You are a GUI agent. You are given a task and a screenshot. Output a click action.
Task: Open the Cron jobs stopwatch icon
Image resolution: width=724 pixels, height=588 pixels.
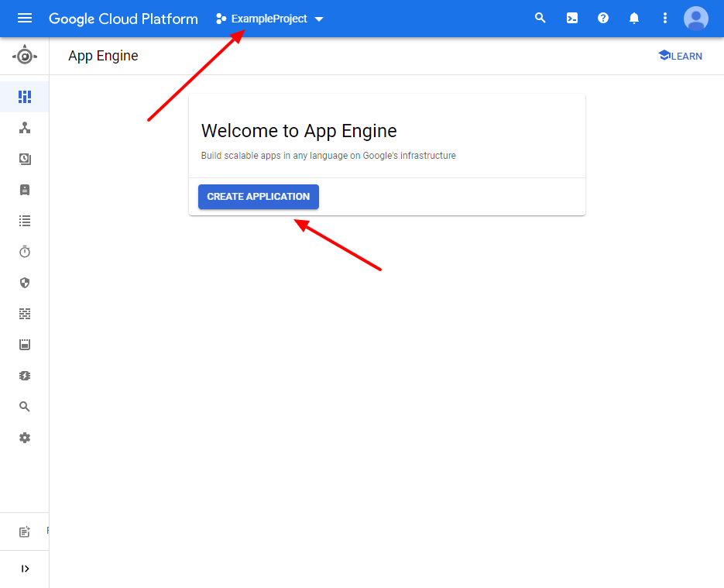(x=25, y=252)
